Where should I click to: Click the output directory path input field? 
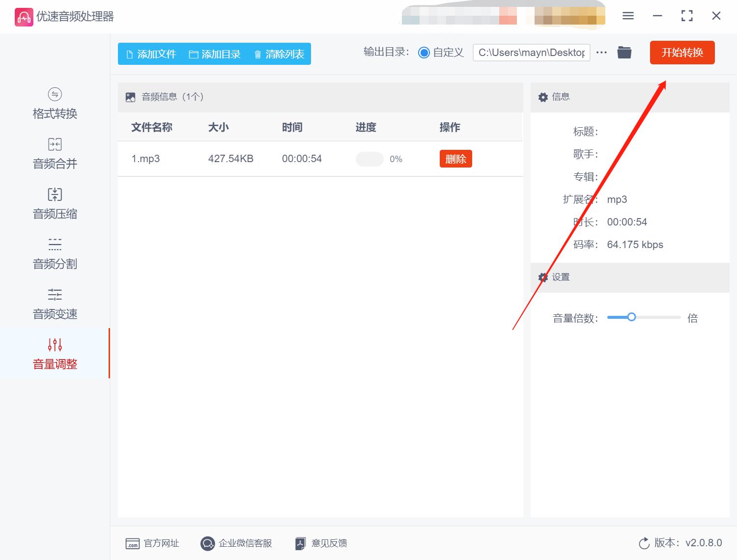pos(531,52)
